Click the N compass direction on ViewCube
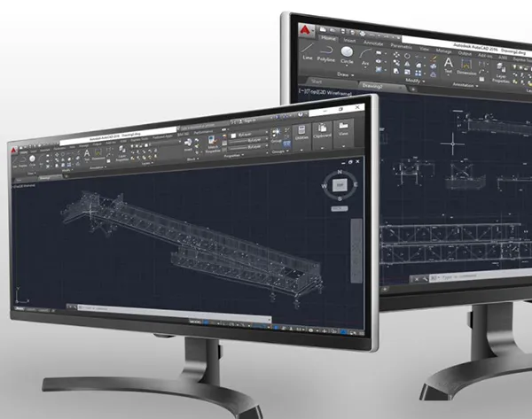Viewport: 532px width, 419px height. coord(340,172)
